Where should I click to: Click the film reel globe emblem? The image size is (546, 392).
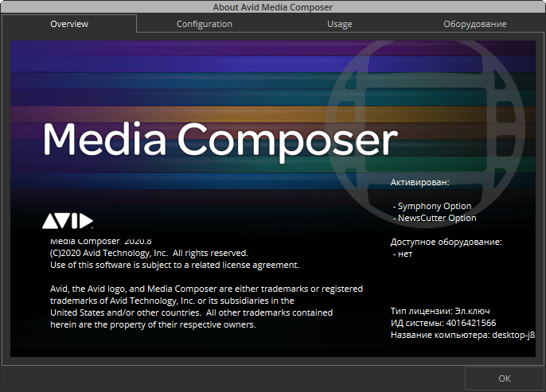tap(426, 134)
